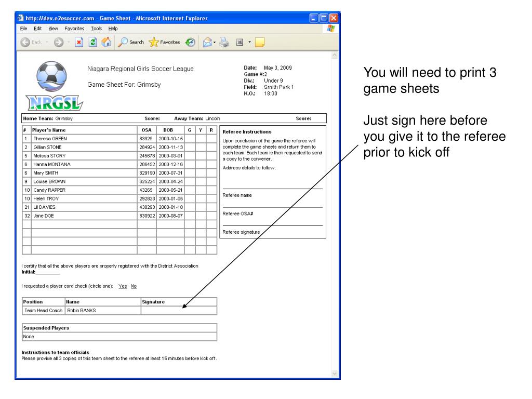The height and width of the screenshot is (399, 532).
Task: Open the File menu
Action: (23, 29)
